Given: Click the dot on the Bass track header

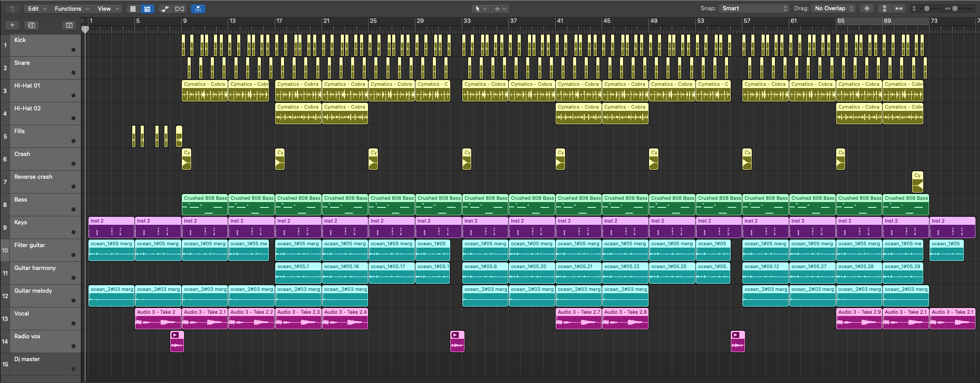Looking at the screenshot, I should pyautogui.click(x=73, y=209).
